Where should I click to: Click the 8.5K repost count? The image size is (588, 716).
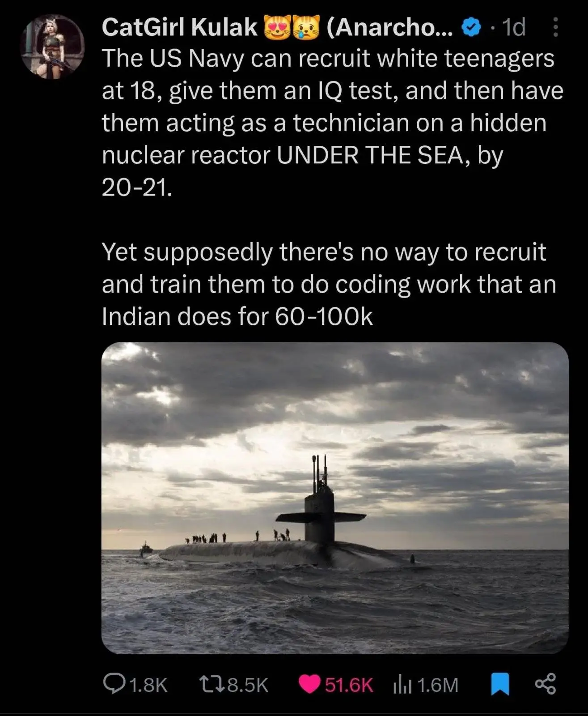click(248, 685)
